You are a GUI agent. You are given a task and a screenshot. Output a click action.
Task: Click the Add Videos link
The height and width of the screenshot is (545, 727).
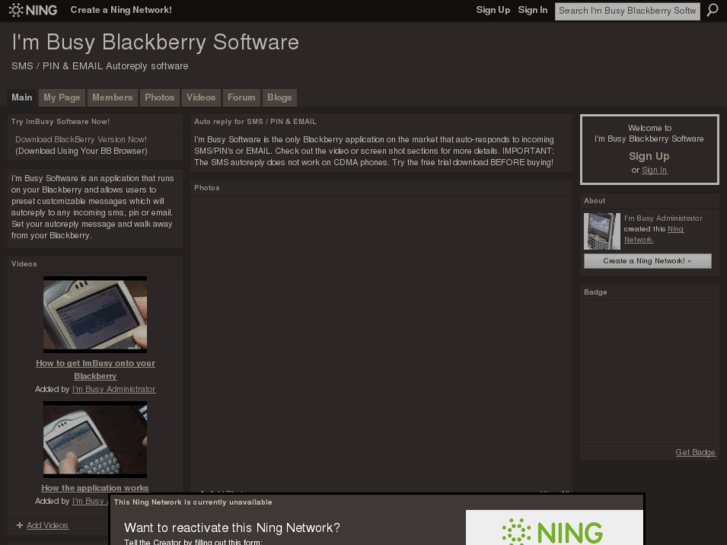click(47, 525)
